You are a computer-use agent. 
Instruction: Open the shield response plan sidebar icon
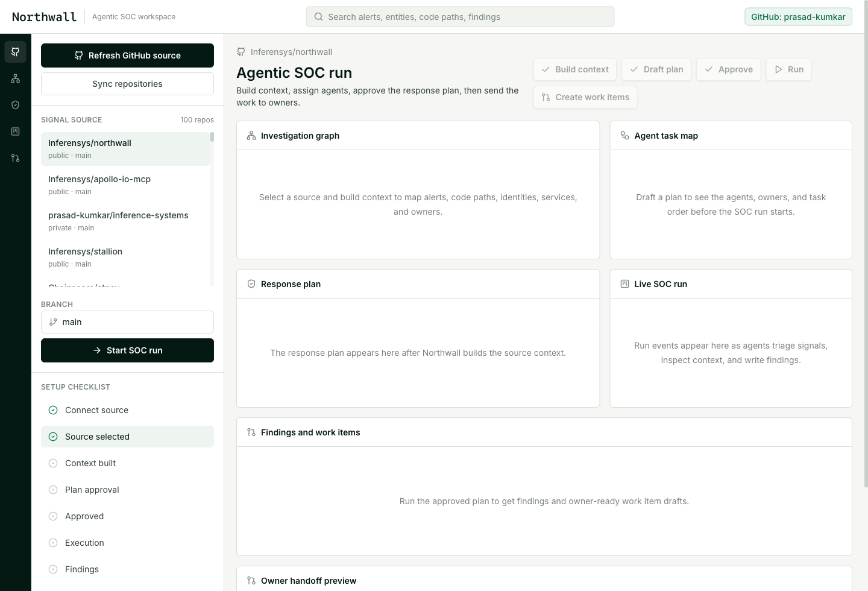[16, 105]
